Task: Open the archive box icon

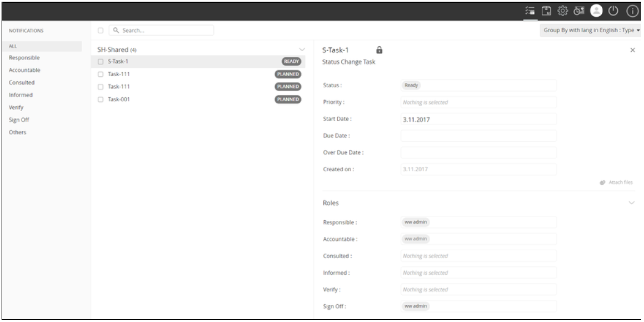Action: tap(546, 11)
